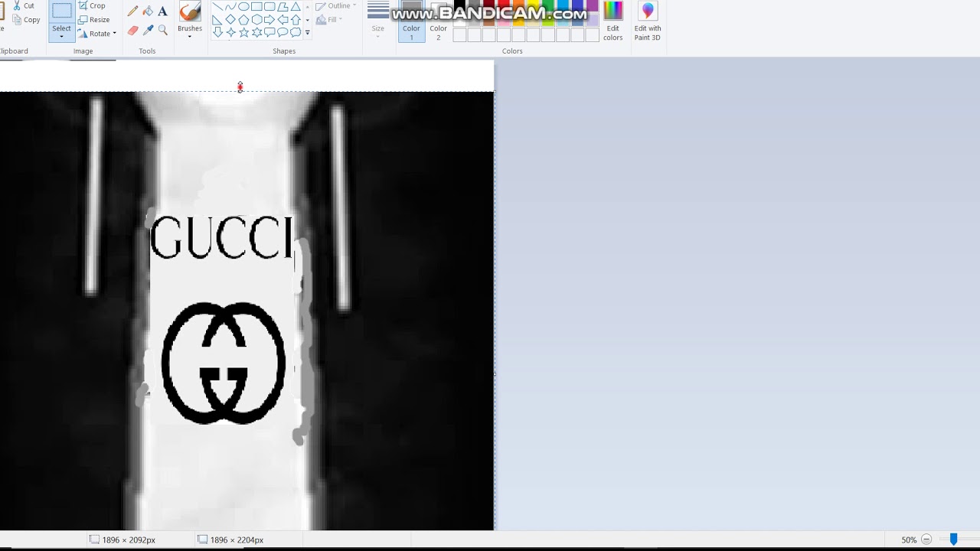The image size is (980, 551).
Task: Select the Text tool
Action: pos(162,11)
